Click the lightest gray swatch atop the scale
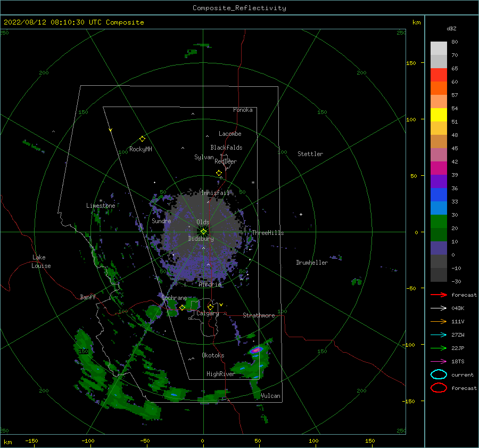Screen dimensions: 479x448 coord(439,48)
